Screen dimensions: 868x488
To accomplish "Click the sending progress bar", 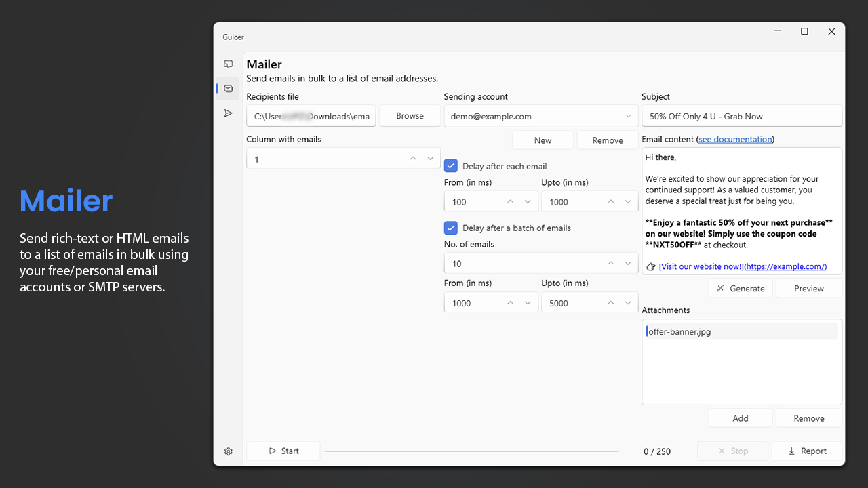I will (472, 451).
